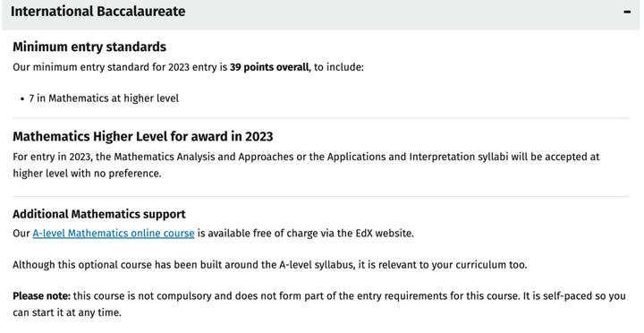The height and width of the screenshot is (333, 644).
Task: Click bullet '7 in Mathematics at higher level'
Action: 104,98
